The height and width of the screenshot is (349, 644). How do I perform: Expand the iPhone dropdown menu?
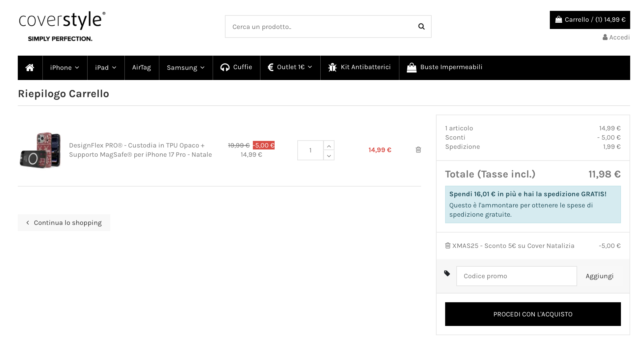click(65, 67)
